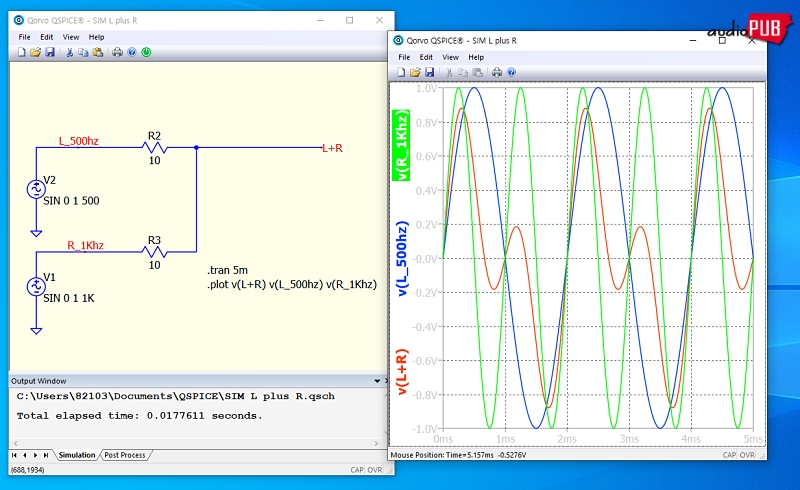Save waveform using plot window floppy icon
The height and width of the screenshot is (490, 800).
(x=430, y=72)
